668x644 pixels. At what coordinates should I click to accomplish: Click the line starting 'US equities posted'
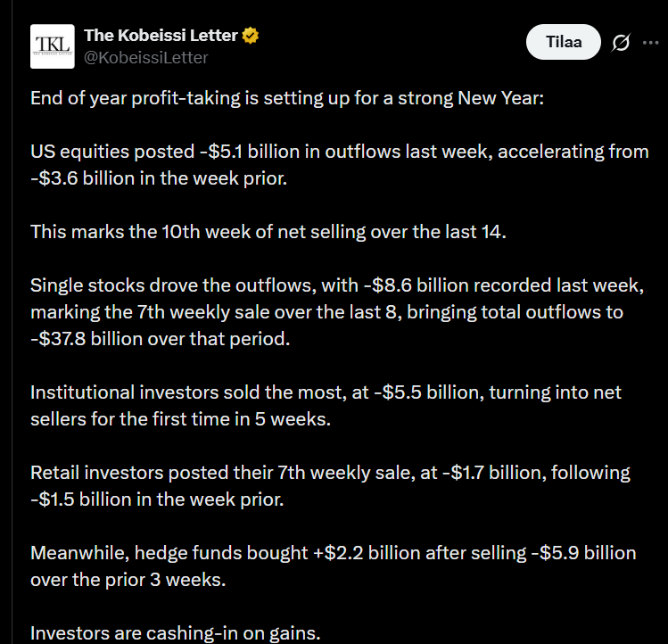[339, 152]
